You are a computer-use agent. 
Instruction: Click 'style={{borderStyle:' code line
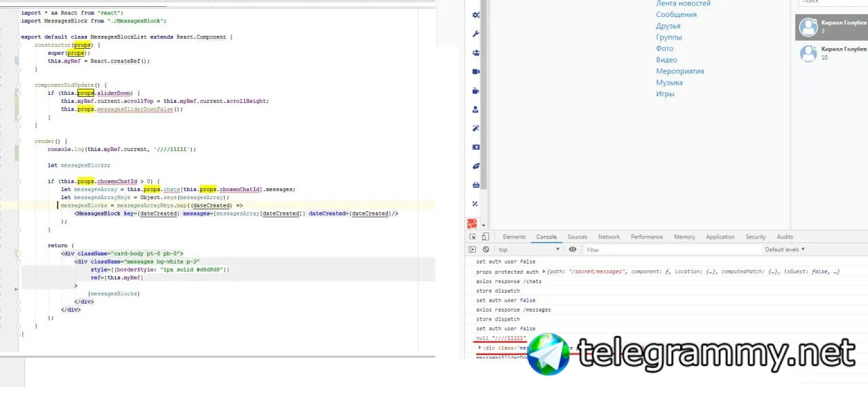coord(160,270)
